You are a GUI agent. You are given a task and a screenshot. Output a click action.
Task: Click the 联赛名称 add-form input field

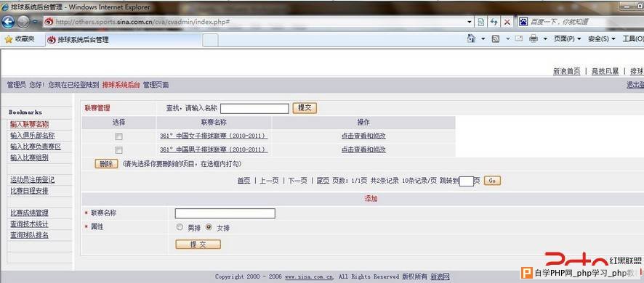click(225, 213)
